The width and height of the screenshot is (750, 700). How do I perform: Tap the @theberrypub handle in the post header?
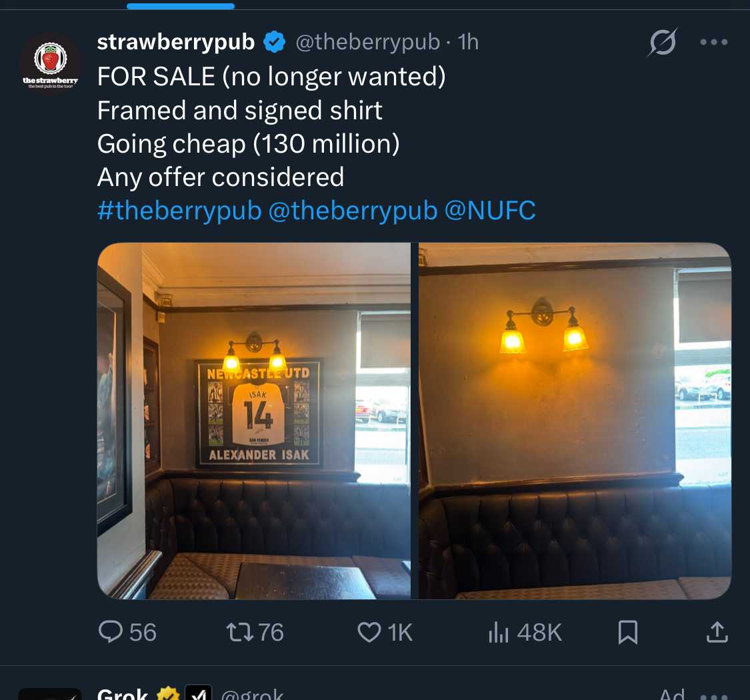tap(367, 42)
